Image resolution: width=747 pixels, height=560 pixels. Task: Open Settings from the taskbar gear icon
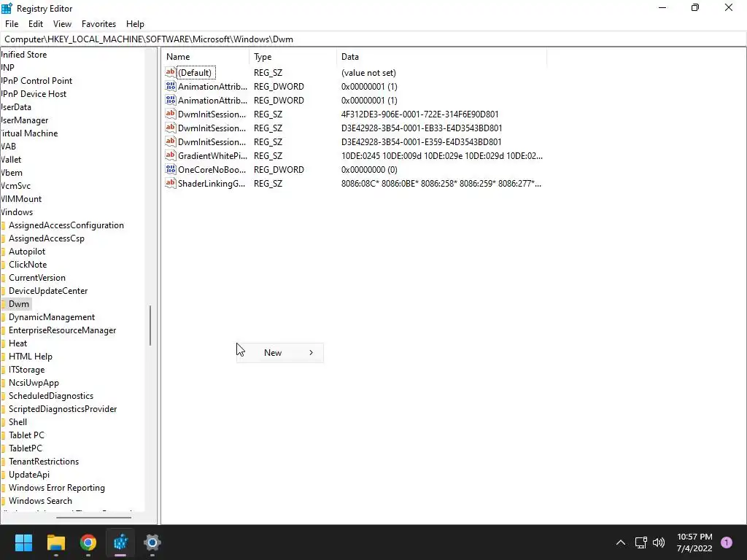[152, 542]
